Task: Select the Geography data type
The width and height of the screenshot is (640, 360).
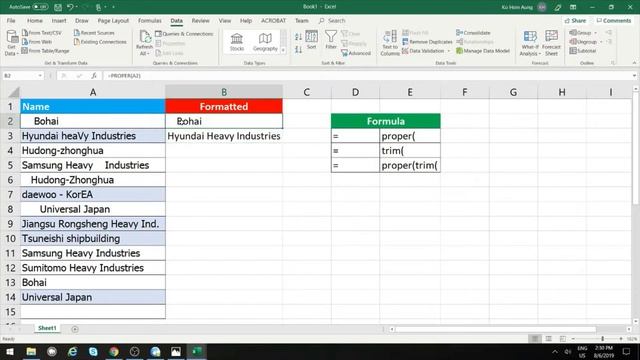Action: [265, 42]
